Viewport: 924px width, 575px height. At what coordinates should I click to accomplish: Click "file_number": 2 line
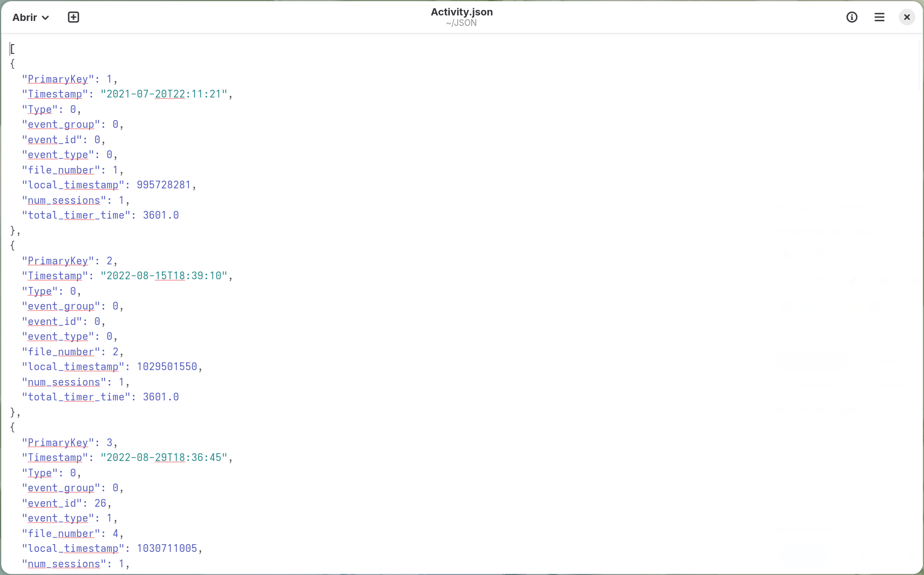[73, 352]
